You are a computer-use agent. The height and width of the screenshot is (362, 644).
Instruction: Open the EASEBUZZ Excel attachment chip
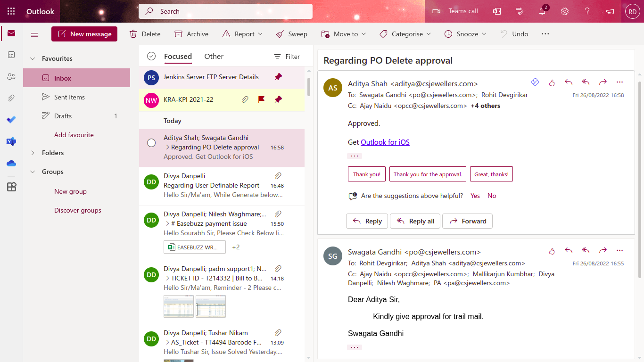point(195,247)
